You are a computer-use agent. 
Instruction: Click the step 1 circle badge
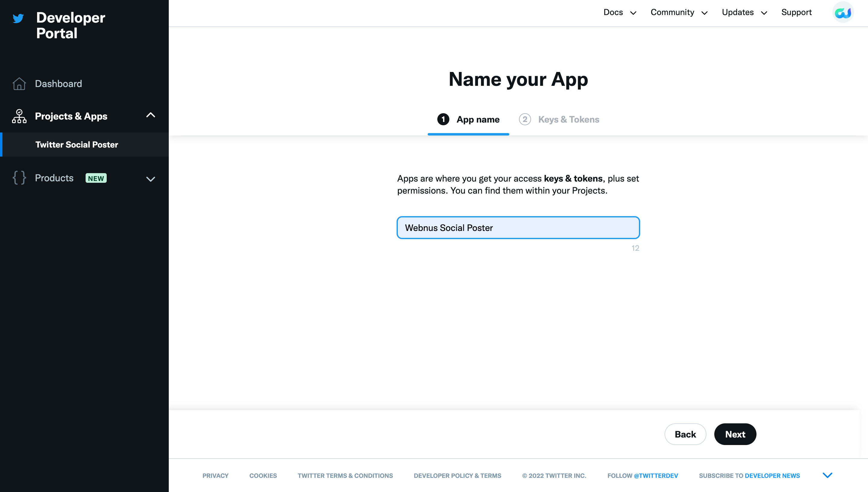443,119
